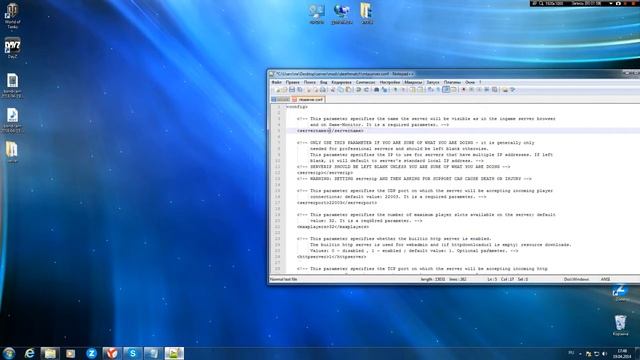640x360 pixels.
Task: Open the Поиск menu
Action: point(309,82)
